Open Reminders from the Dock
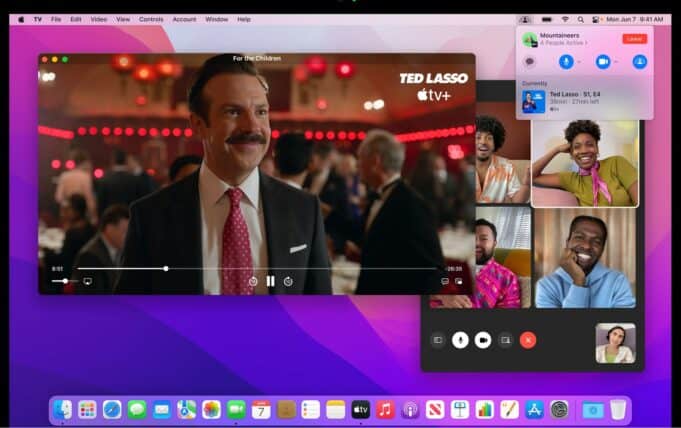The image size is (681, 428). (311, 409)
